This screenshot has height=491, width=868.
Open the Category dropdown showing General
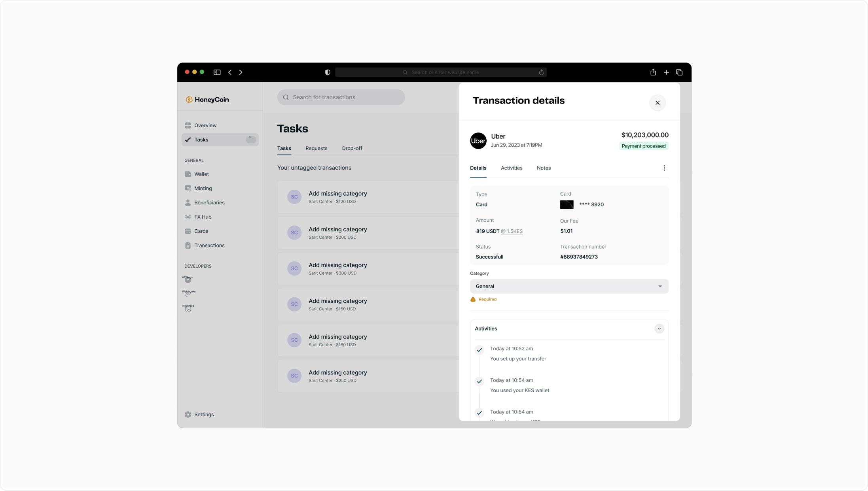[x=569, y=286]
